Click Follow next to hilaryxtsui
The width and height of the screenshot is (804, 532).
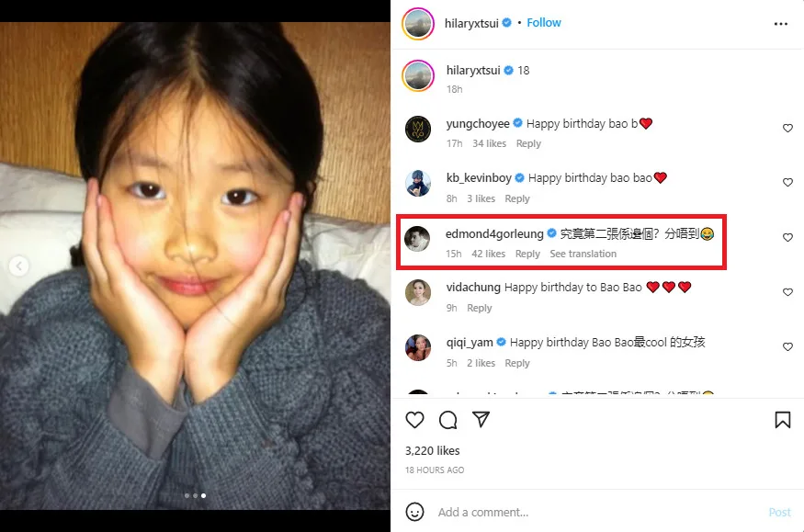544,23
